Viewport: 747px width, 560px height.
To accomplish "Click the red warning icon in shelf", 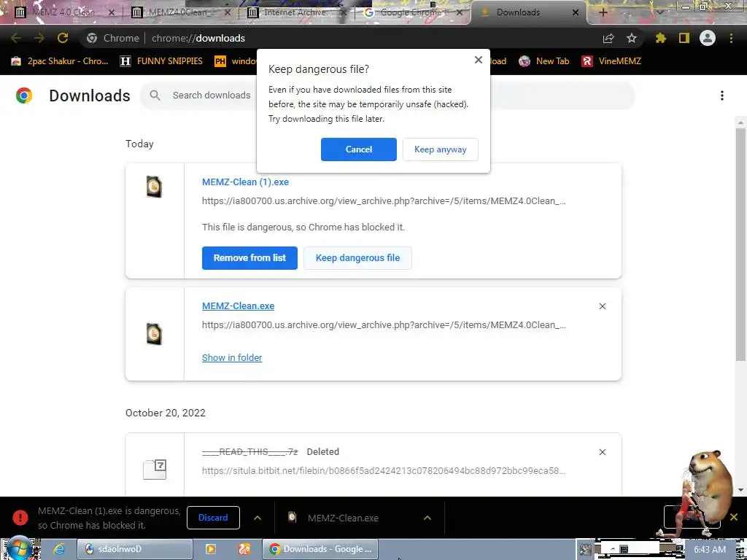I will click(x=20, y=518).
